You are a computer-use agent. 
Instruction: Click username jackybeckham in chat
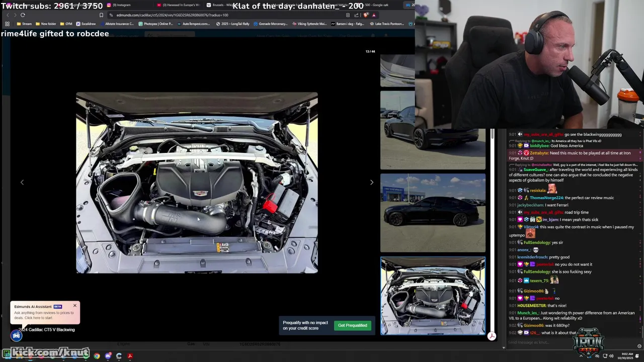tap(530, 205)
